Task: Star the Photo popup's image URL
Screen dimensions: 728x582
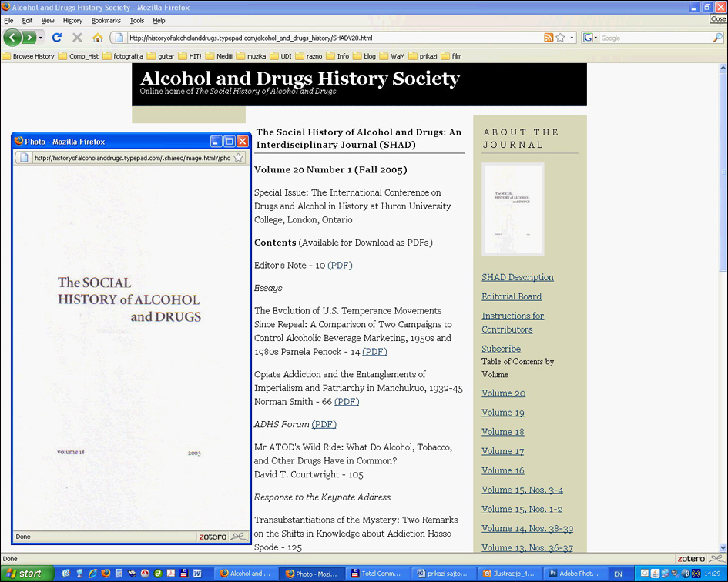Action: point(239,158)
